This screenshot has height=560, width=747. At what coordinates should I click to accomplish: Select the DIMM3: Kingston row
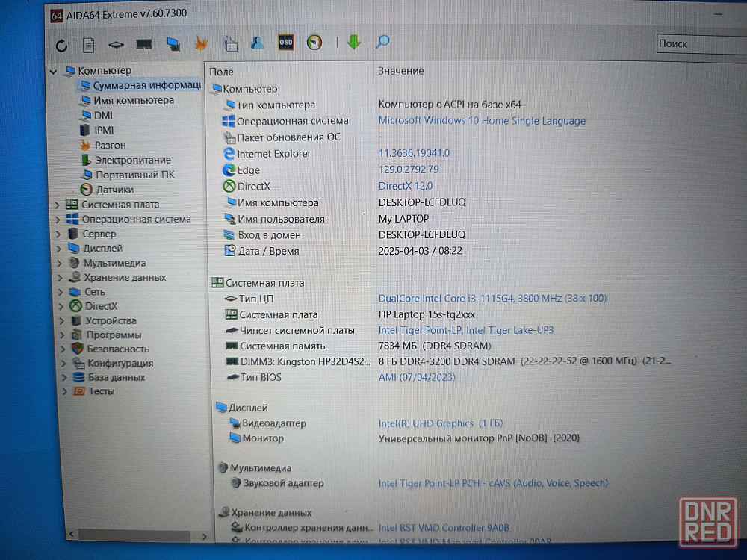point(447,362)
